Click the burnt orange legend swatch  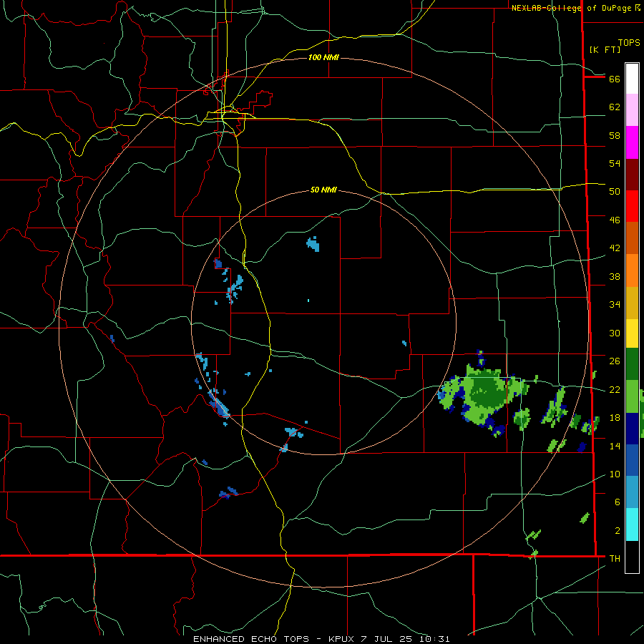pyautogui.click(x=632, y=238)
